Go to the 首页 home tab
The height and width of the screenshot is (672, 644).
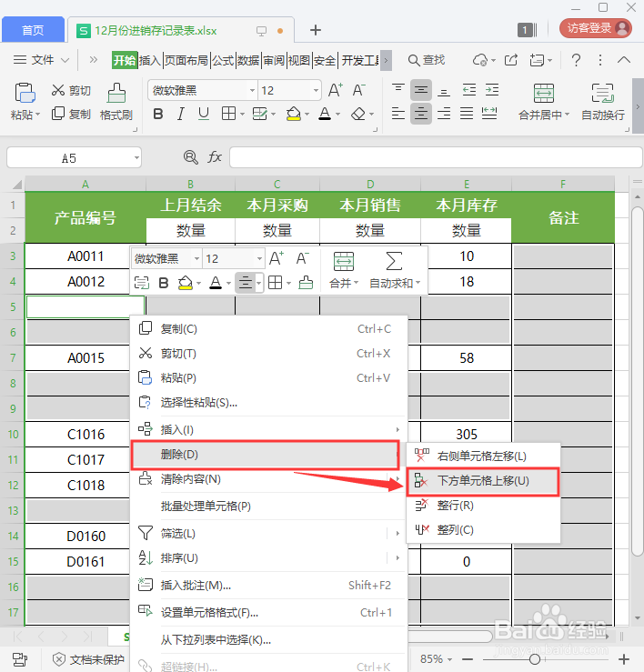pos(33,30)
